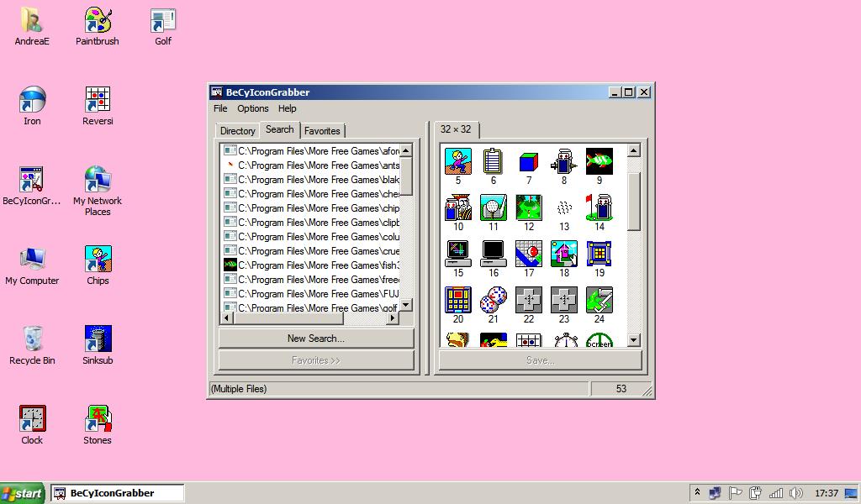
Task: Open the Options menu
Action: click(x=252, y=108)
